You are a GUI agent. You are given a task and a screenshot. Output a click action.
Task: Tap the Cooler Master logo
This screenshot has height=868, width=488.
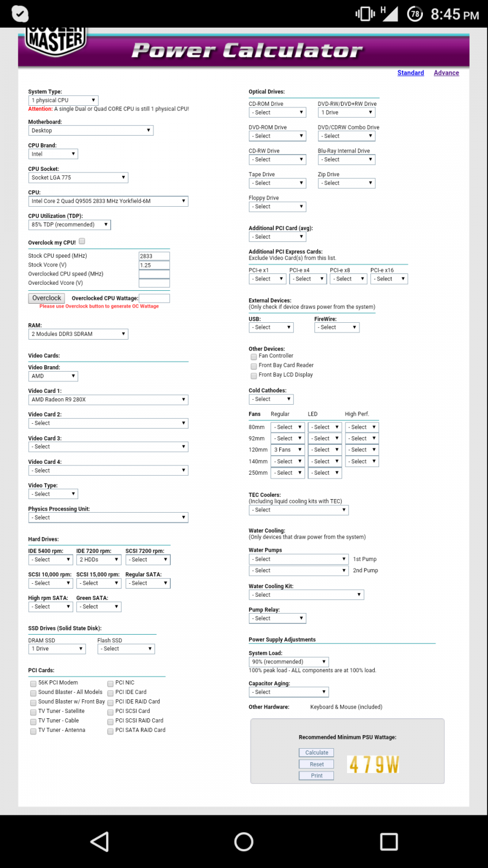coord(56,42)
